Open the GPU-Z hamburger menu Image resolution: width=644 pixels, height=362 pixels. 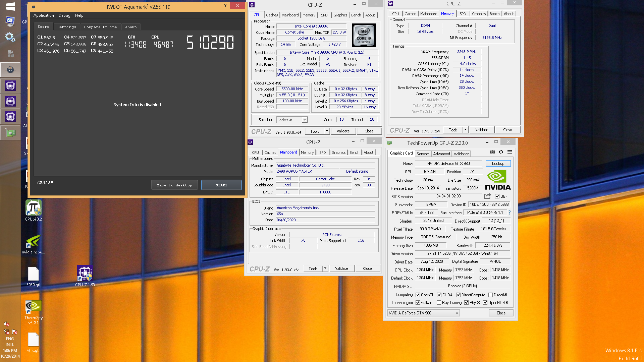point(509,152)
